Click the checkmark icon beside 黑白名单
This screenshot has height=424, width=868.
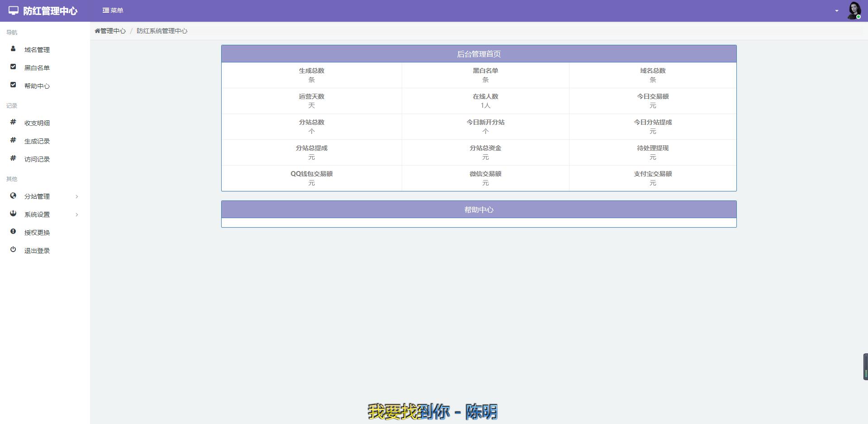(x=13, y=67)
